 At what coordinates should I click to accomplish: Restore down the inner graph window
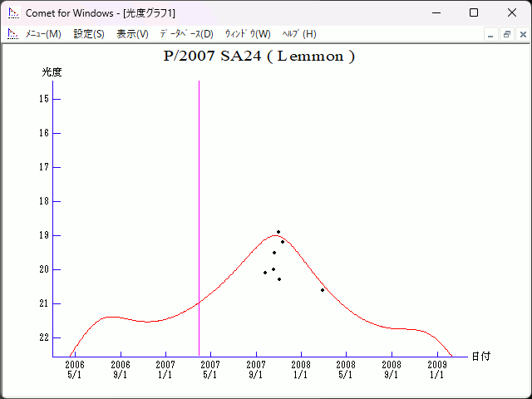coord(506,34)
